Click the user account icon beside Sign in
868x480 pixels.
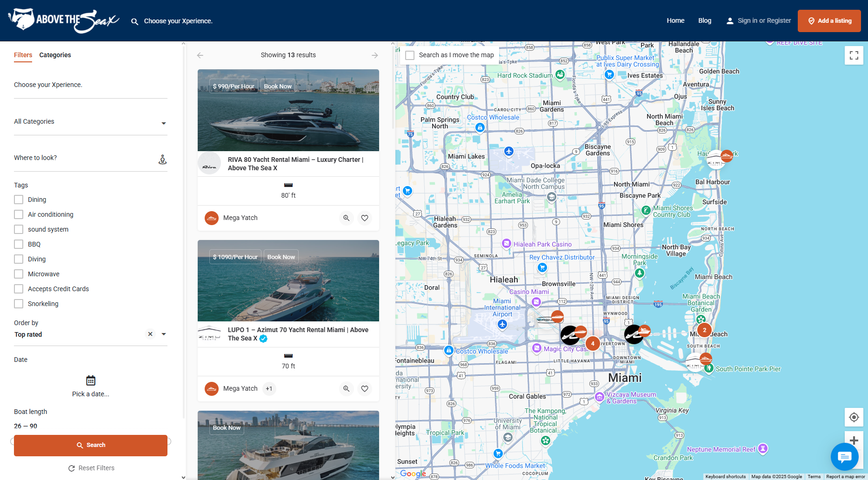pos(730,21)
